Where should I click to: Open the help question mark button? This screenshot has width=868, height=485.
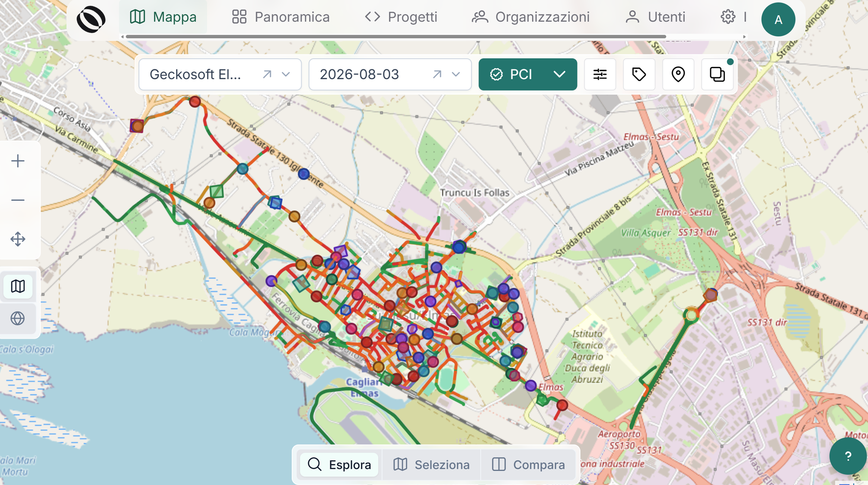point(848,456)
